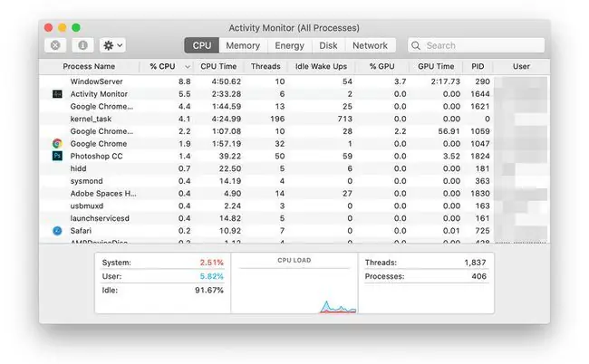Screen dimensions: 589x364
Task: Select the Activity Monitor process name
Action: click(99, 94)
